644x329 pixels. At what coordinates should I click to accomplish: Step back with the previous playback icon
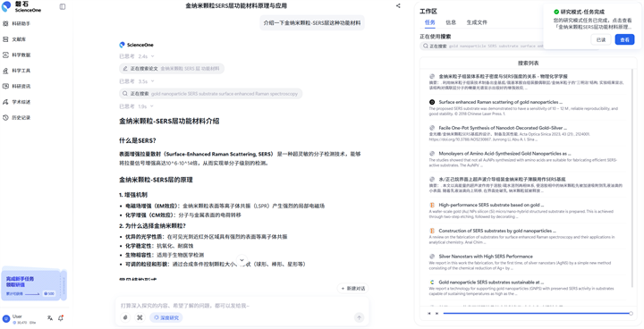click(x=429, y=314)
